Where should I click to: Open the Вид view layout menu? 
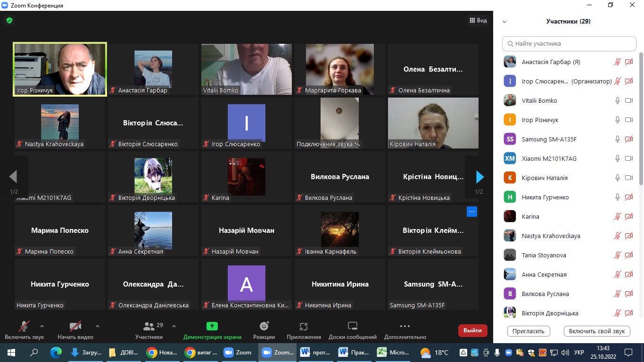pyautogui.click(x=478, y=20)
